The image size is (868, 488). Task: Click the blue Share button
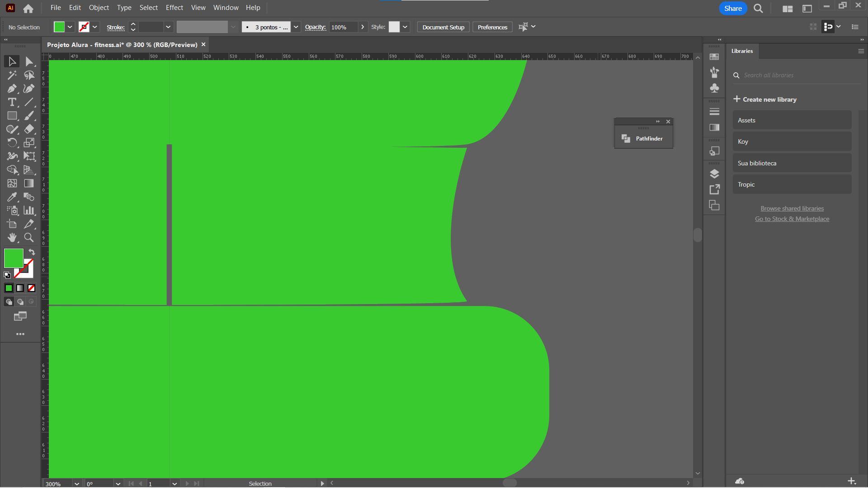tap(733, 8)
